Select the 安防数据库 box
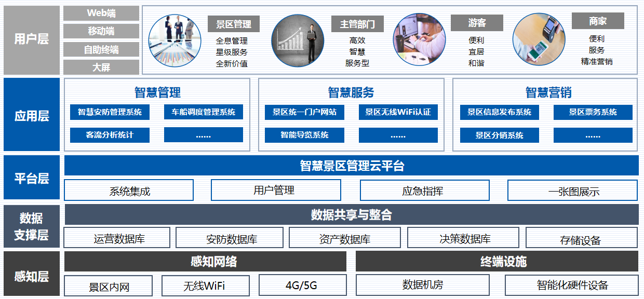The image size is (644, 299). click(231, 238)
